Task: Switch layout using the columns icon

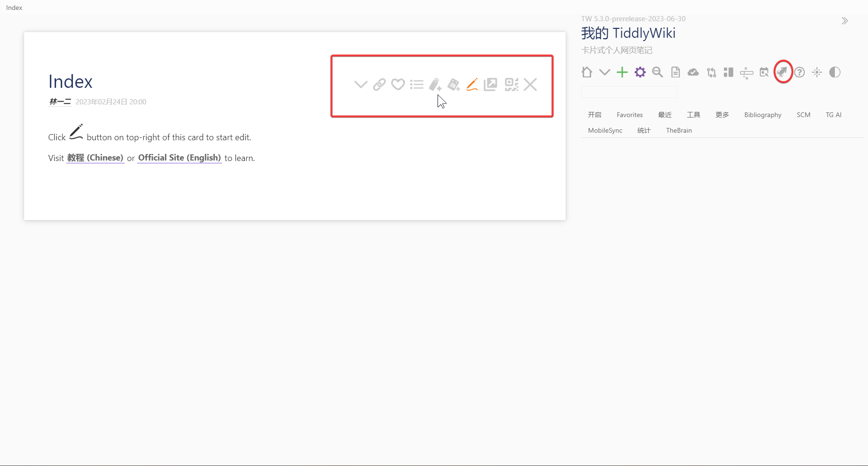Action: (x=729, y=72)
